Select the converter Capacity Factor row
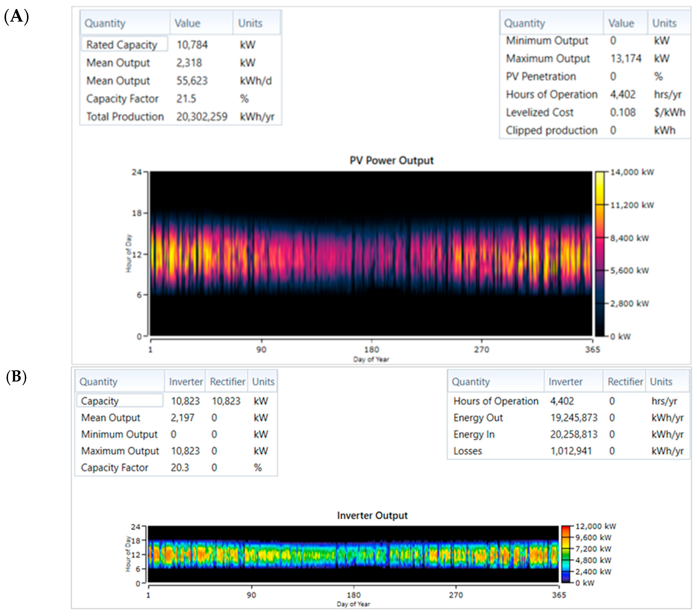697x616 pixels. pos(115,467)
